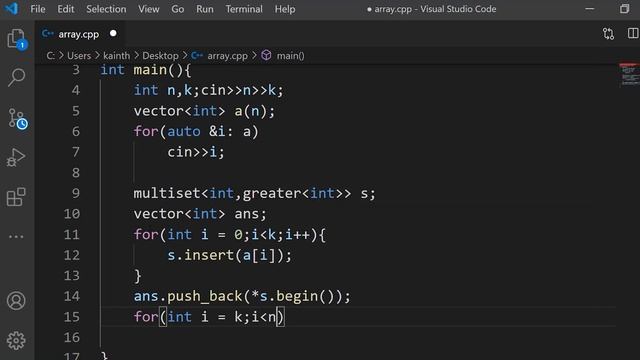
Task: Click the window title 'array.cpp - Visual Studio Code'
Action: (x=435, y=9)
